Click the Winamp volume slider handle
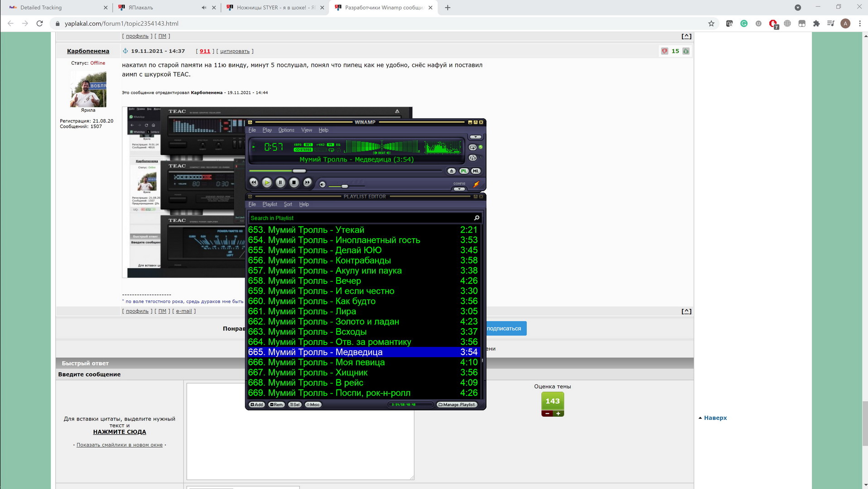 click(345, 186)
